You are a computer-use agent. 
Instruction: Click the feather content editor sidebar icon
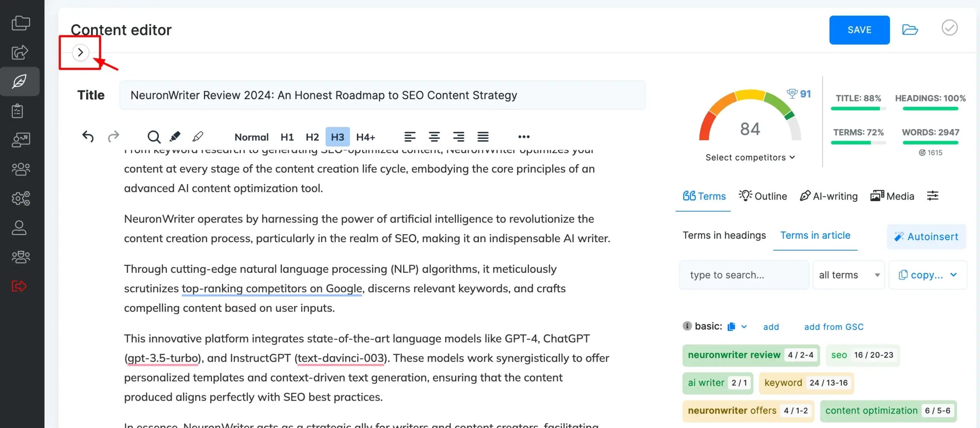click(x=20, y=81)
